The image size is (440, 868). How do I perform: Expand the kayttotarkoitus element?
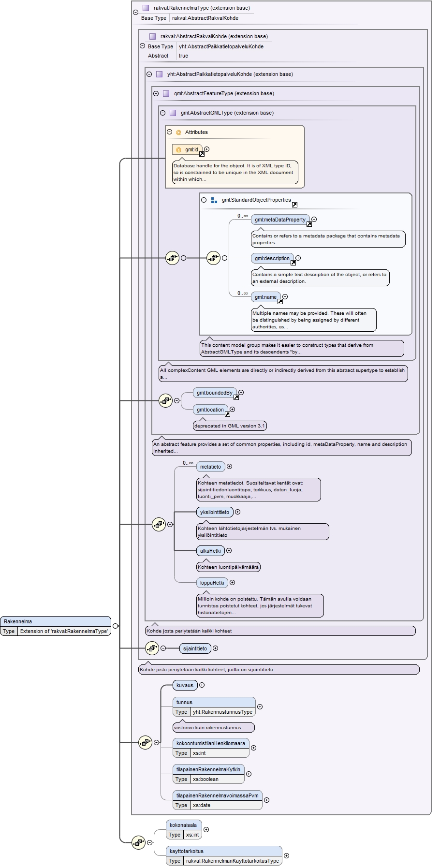coord(287,855)
